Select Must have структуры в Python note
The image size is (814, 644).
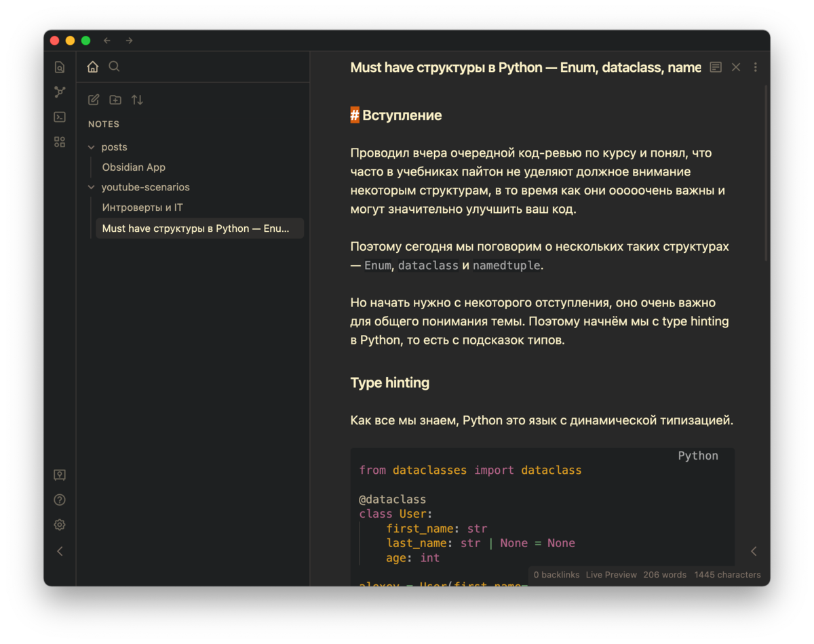tap(199, 228)
